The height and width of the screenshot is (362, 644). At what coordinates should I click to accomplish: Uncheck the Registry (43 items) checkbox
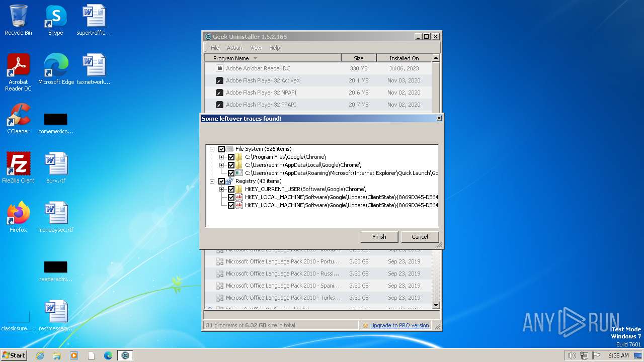pyautogui.click(x=221, y=181)
